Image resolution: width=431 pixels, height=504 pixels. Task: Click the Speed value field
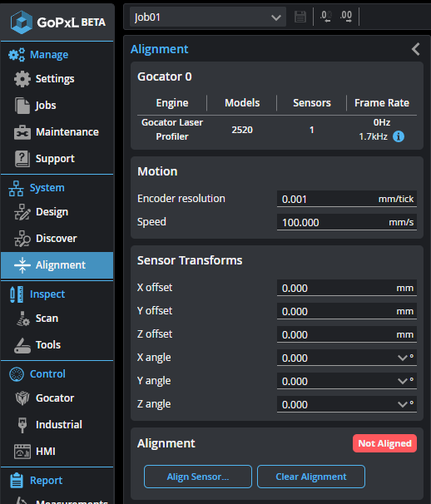pos(347,222)
